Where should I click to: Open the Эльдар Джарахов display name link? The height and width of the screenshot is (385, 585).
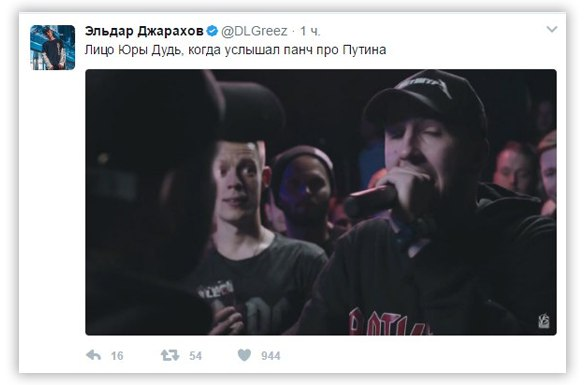click(144, 31)
